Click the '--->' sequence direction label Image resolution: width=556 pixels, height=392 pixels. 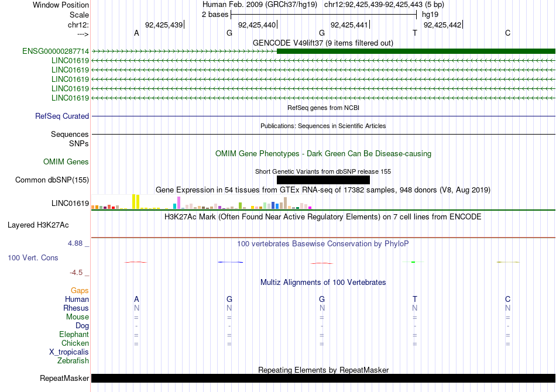coord(83,35)
